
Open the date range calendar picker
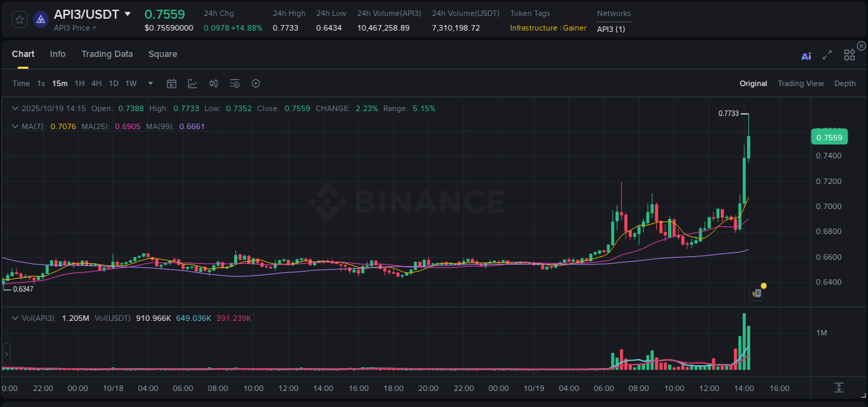click(172, 83)
